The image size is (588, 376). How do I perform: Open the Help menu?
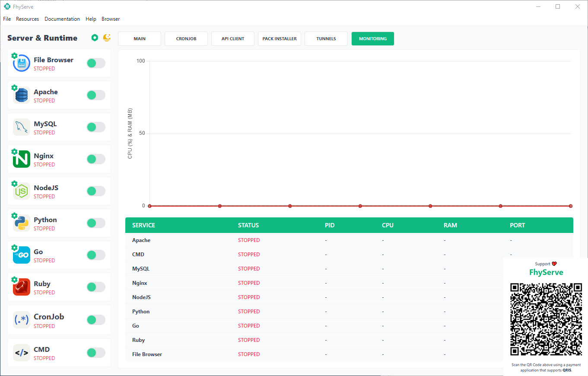[91, 19]
